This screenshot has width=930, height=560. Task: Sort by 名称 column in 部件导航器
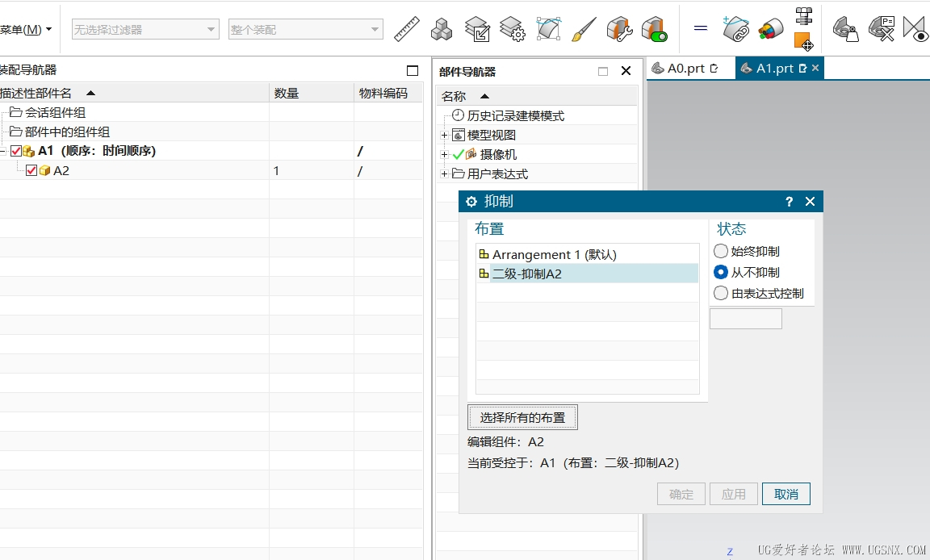coord(484,96)
